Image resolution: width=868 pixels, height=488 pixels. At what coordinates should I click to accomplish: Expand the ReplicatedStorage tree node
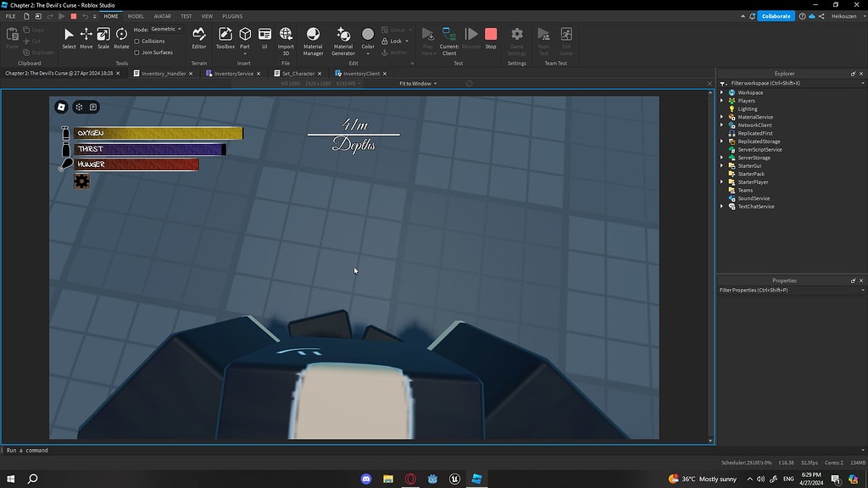point(722,141)
